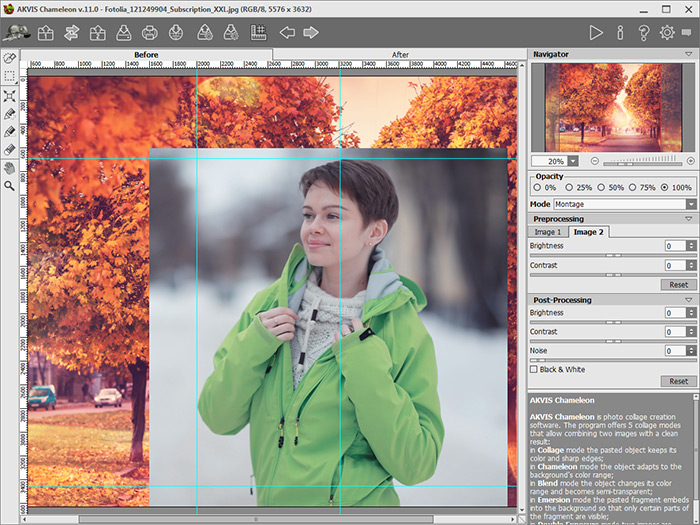Adjust the Preprocessing Brightness slider
This screenshot has height=525, width=700.
612,255
